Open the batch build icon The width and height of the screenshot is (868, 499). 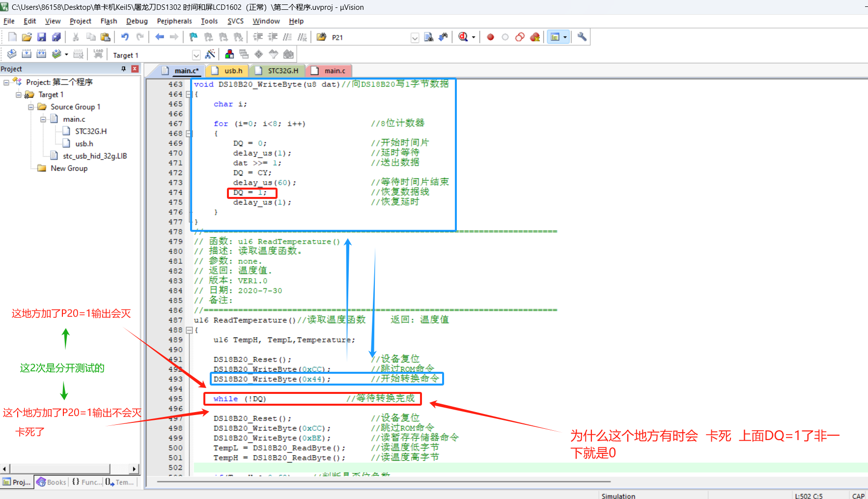coord(57,54)
